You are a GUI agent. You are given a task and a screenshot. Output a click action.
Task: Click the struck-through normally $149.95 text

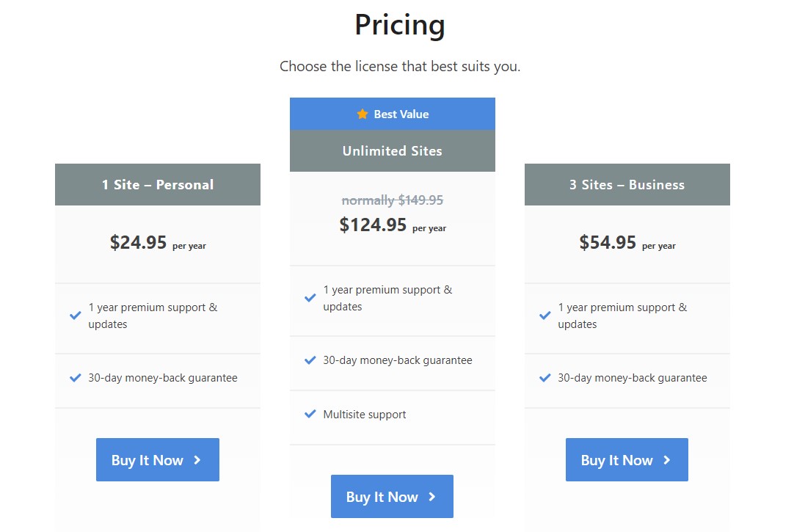pos(393,200)
